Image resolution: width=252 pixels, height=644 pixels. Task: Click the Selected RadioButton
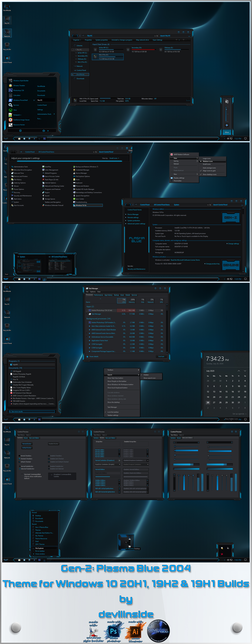coord(20,469)
